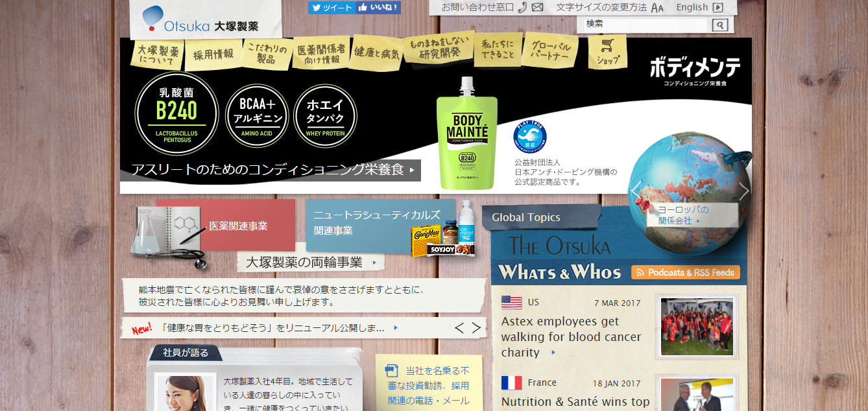This screenshot has height=411, width=868.
Task: Click the AA font size icon
Action: point(657,8)
